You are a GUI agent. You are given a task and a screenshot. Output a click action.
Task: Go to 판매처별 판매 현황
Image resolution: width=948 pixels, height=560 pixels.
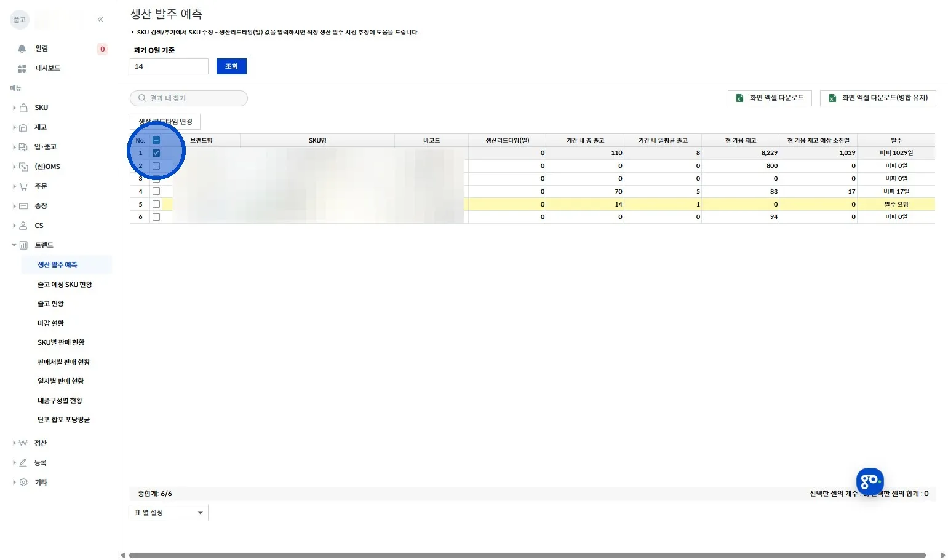click(x=63, y=362)
